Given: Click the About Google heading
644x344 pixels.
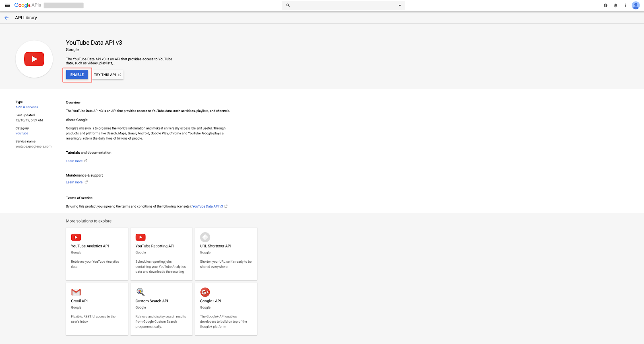Looking at the screenshot, I should tap(77, 120).
